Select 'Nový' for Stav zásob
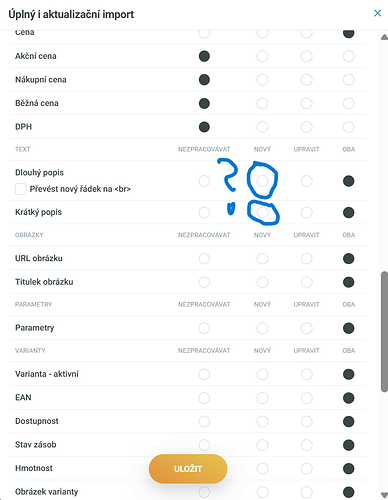388x500 pixels. (262, 445)
